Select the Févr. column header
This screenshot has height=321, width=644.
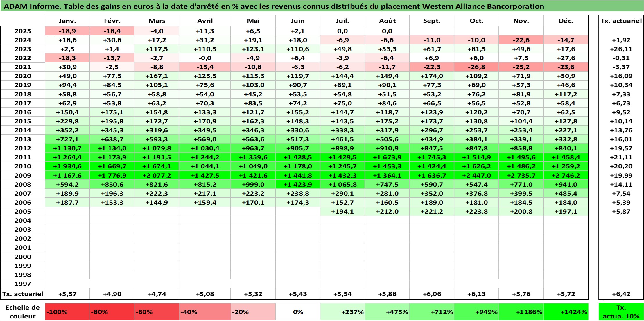pyautogui.click(x=112, y=21)
